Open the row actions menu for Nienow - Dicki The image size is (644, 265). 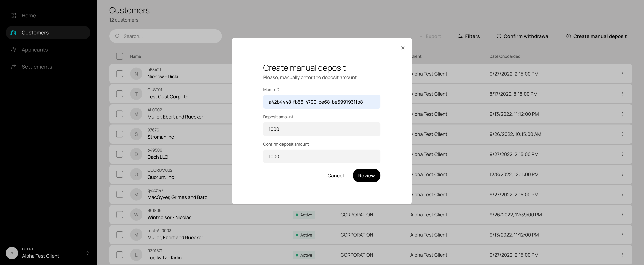(x=622, y=73)
